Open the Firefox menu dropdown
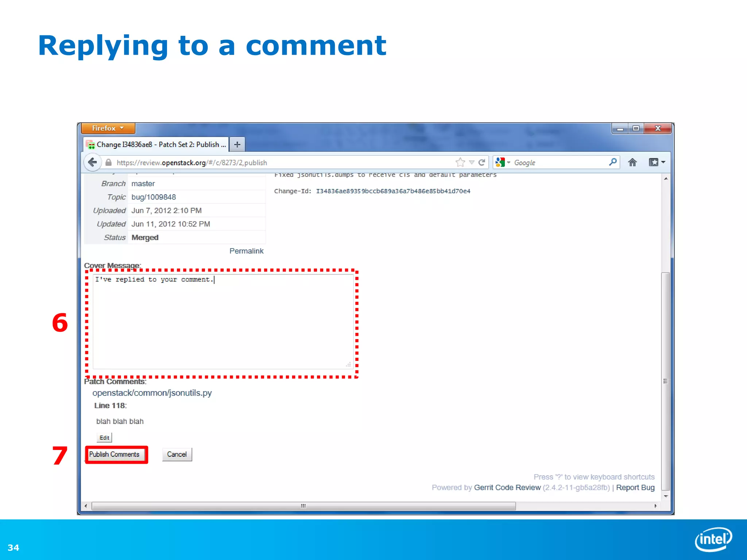Image resolution: width=747 pixels, height=560 pixels. click(x=108, y=128)
